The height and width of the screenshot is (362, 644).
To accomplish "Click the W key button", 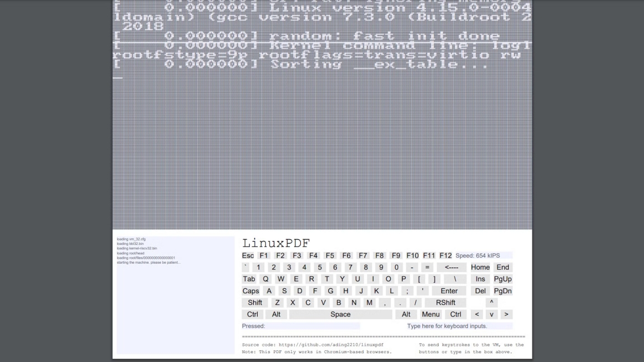I will point(281,279).
